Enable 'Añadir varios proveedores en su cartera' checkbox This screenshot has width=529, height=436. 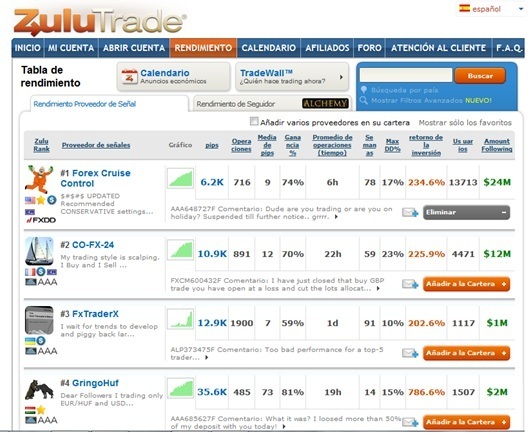click(254, 121)
